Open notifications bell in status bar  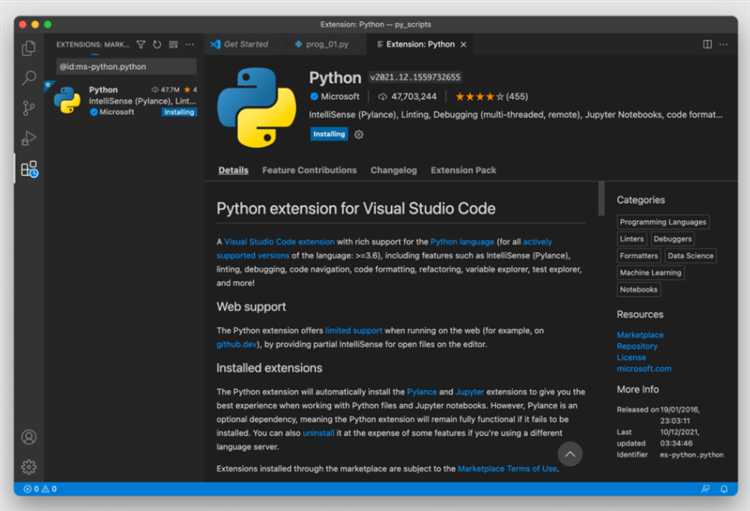point(724,489)
